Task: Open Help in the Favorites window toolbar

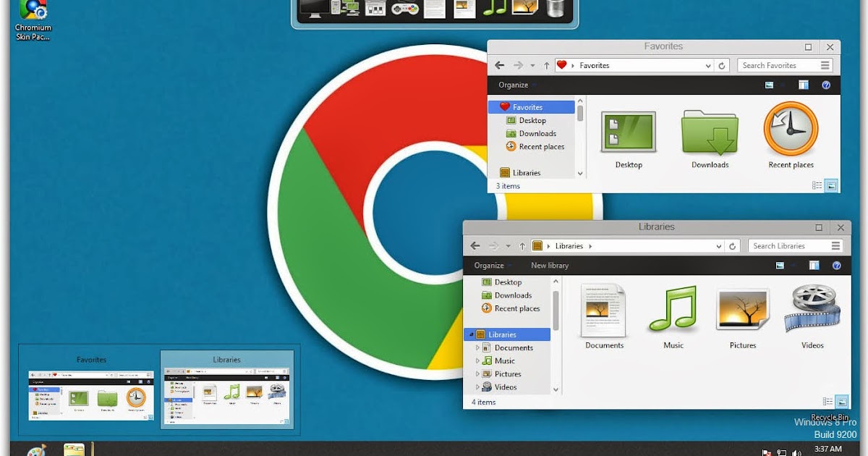Action: [x=826, y=85]
